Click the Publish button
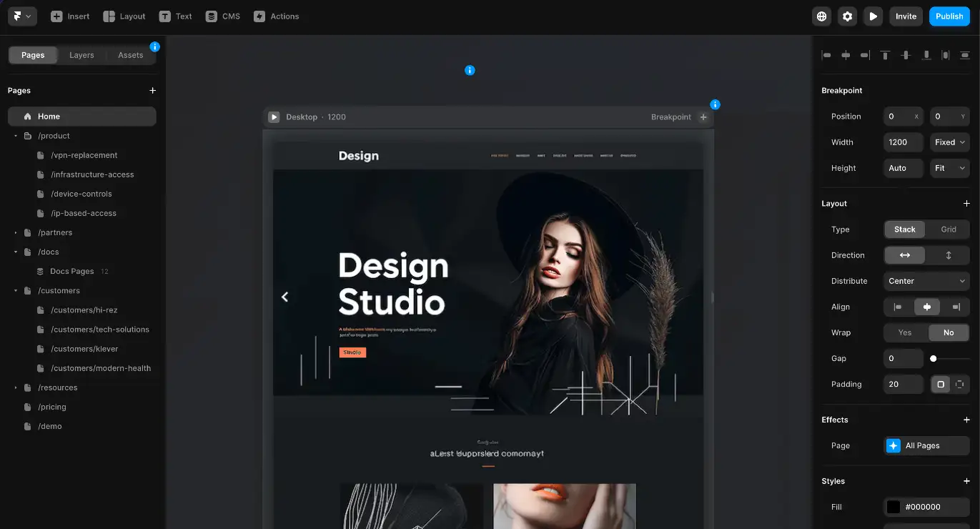The width and height of the screenshot is (980, 529). pyautogui.click(x=949, y=16)
